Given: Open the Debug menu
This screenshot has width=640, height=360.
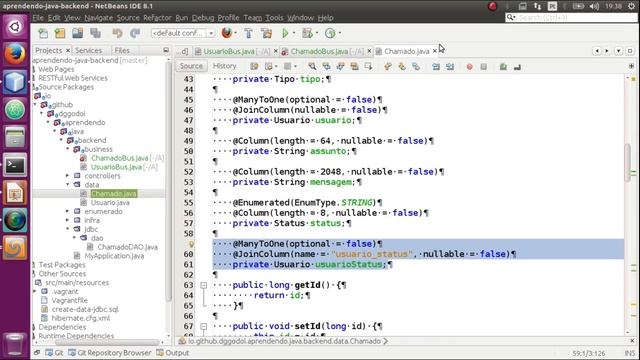Looking at the screenshot, I should click(203, 18).
